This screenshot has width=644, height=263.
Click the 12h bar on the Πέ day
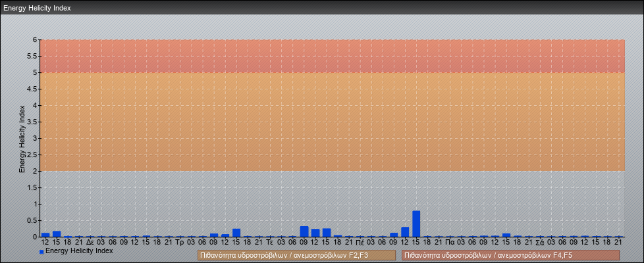point(405,232)
